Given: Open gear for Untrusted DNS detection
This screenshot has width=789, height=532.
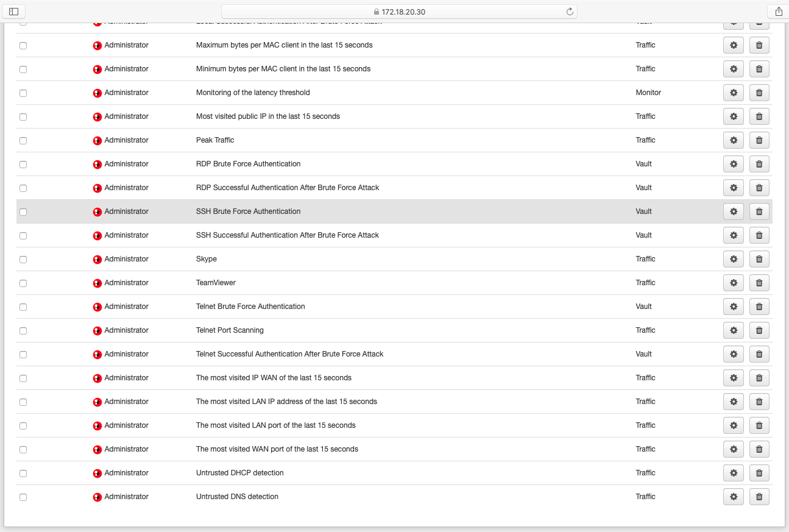Looking at the screenshot, I should coord(734,497).
